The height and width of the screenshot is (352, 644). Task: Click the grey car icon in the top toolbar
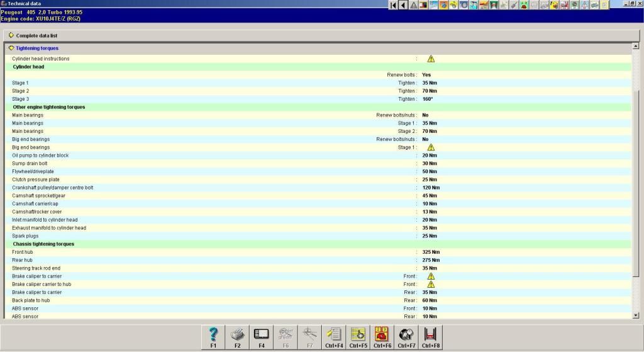(594, 5)
